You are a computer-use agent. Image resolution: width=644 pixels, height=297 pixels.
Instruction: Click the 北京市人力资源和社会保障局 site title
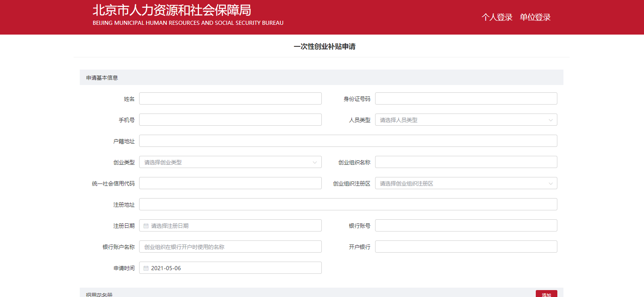(172, 10)
